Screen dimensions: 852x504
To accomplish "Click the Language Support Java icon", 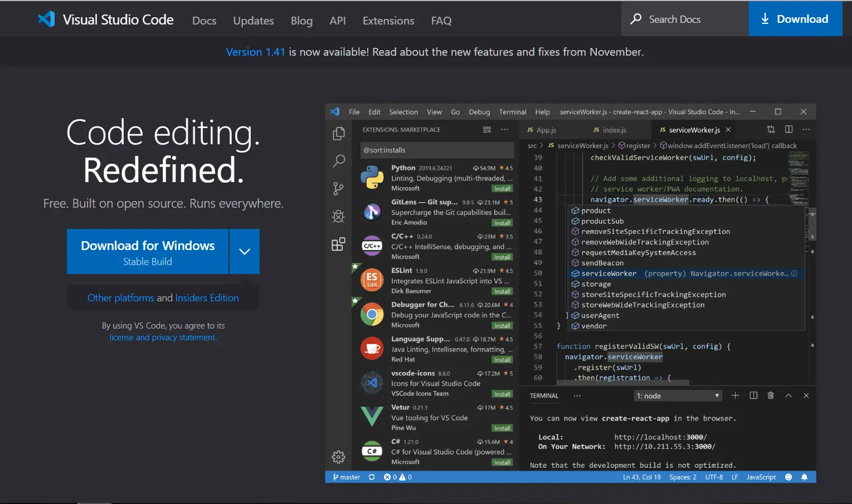I will coord(372,349).
